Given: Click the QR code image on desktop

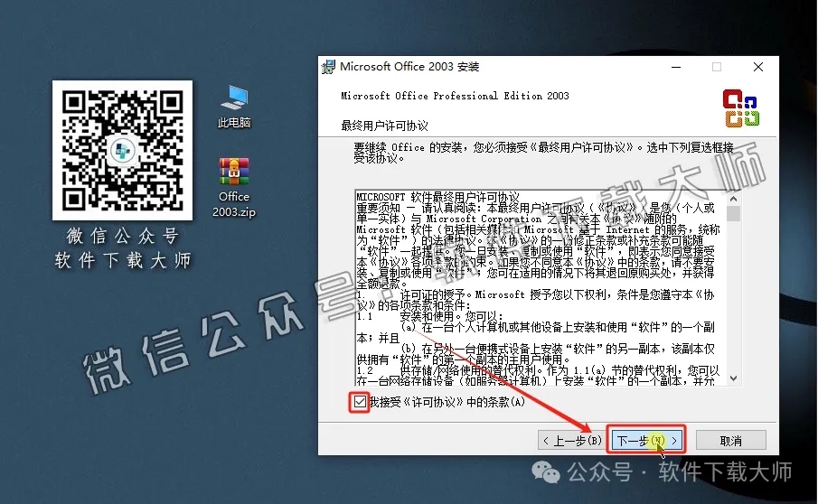Looking at the screenshot, I should [123, 150].
